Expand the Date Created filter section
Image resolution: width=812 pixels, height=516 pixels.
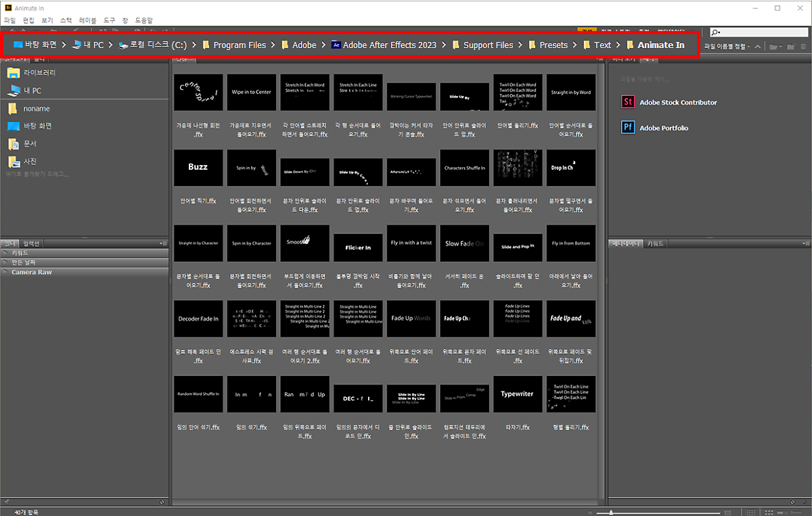click(23, 262)
